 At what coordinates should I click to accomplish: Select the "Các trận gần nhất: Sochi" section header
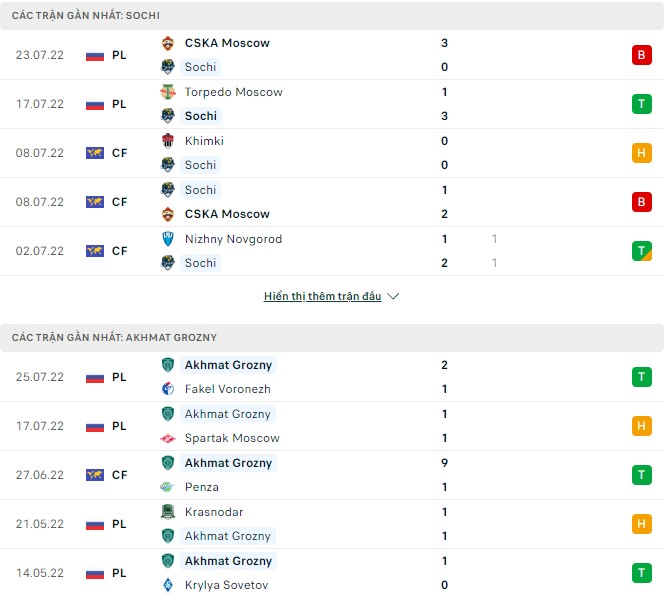point(86,16)
